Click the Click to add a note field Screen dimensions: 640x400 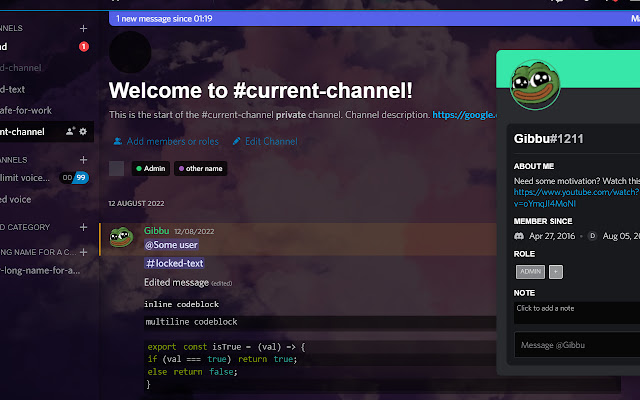click(x=577, y=313)
